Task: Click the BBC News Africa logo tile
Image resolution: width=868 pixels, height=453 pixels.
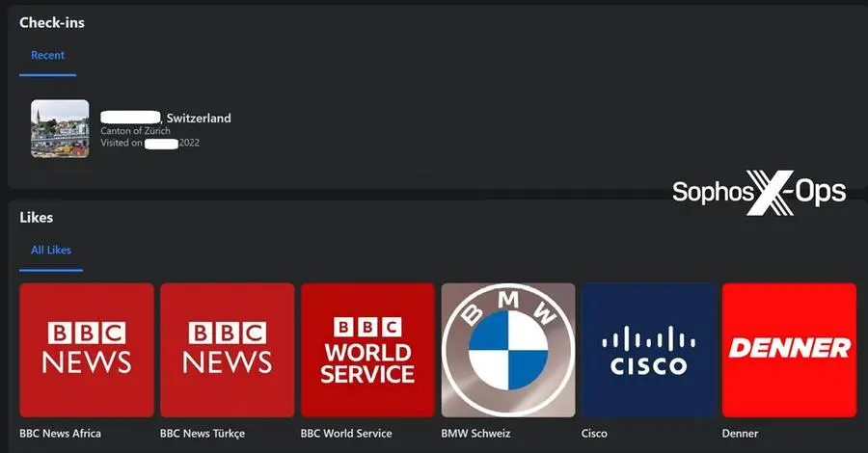Action: pyautogui.click(x=87, y=350)
